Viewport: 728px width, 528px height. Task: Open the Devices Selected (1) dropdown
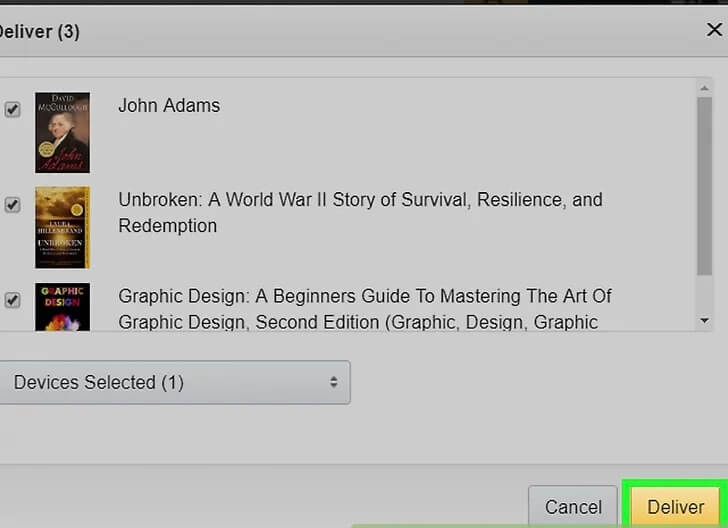(x=170, y=382)
